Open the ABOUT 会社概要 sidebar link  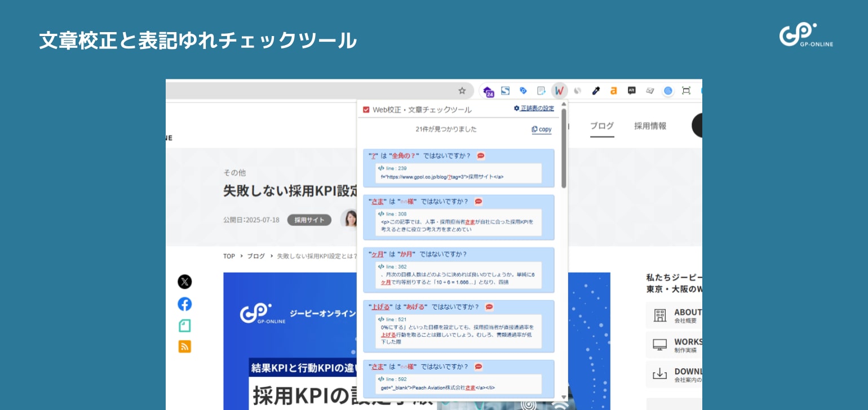(674, 315)
